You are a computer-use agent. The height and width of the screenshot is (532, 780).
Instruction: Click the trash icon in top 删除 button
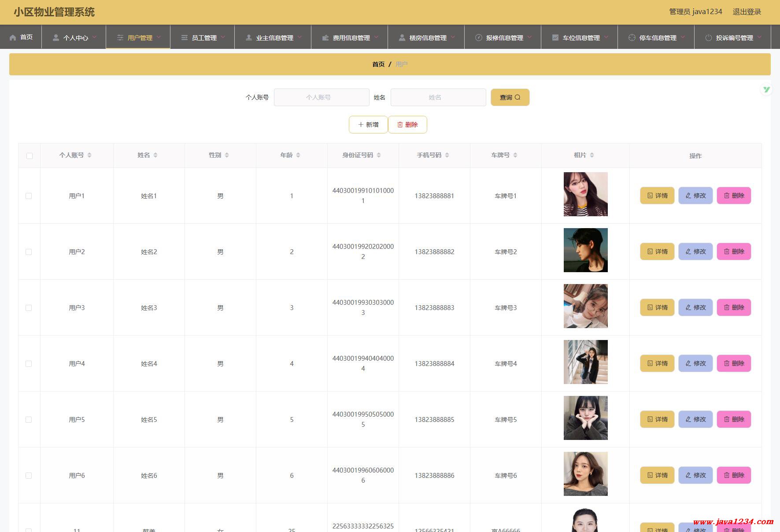click(x=400, y=125)
